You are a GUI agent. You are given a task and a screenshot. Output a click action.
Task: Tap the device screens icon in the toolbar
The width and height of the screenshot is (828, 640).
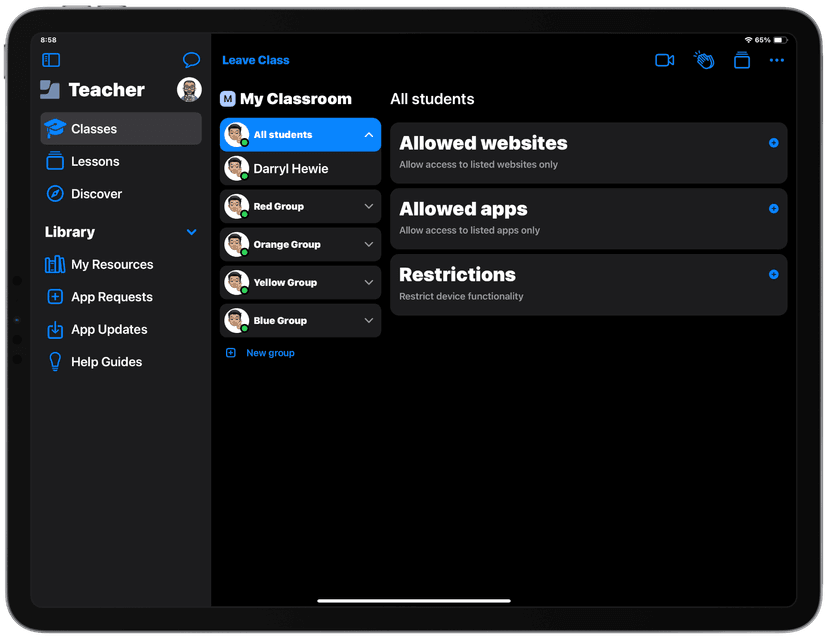(742, 60)
